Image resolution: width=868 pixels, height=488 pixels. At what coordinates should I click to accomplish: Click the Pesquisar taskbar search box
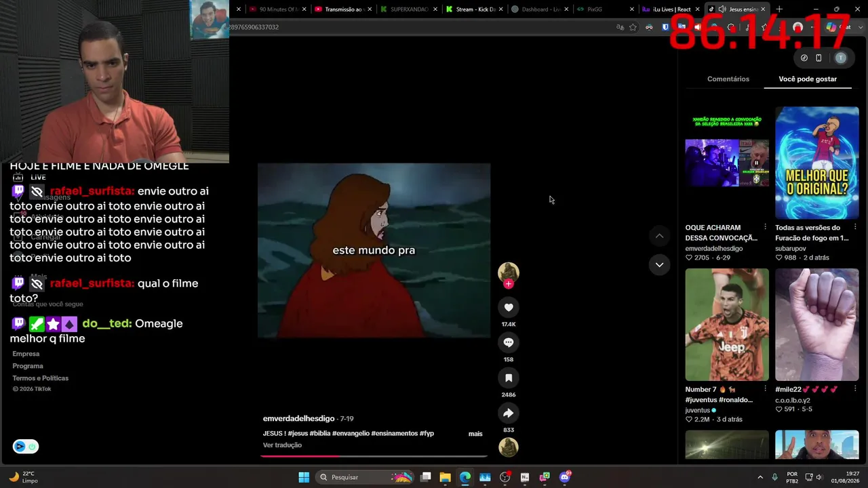365,477
